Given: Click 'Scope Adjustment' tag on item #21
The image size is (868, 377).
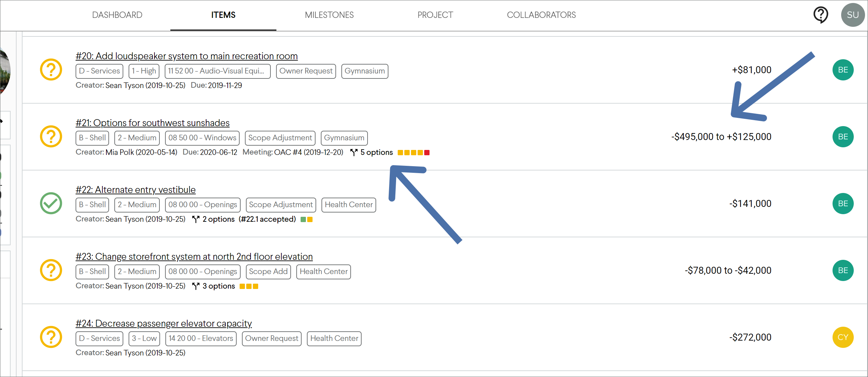Looking at the screenshot, I should (x=280, y=138).
